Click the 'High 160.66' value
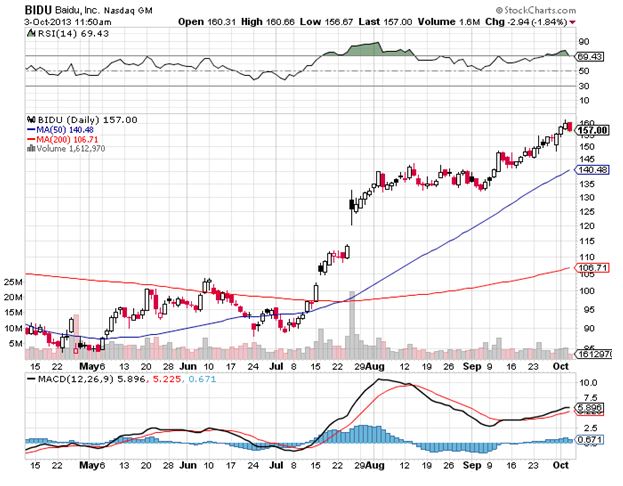This screenshot has height=486, width=623. [267, 22]
